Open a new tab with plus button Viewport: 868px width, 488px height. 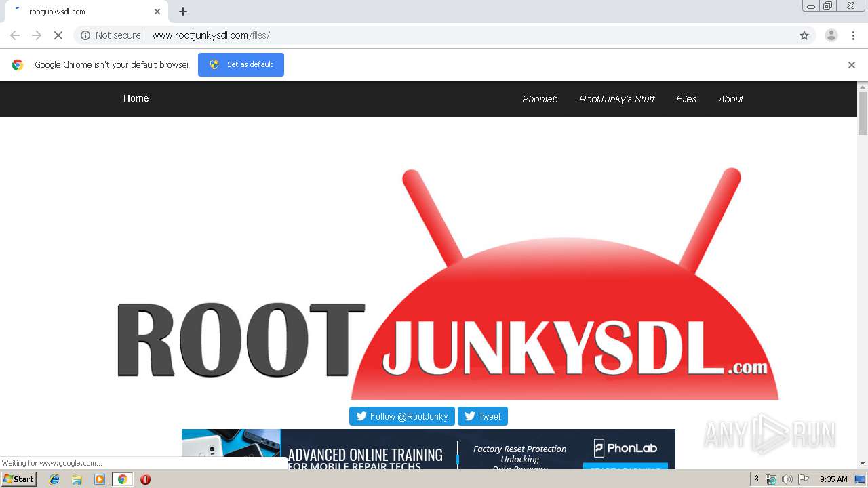[x=183, y=12]
